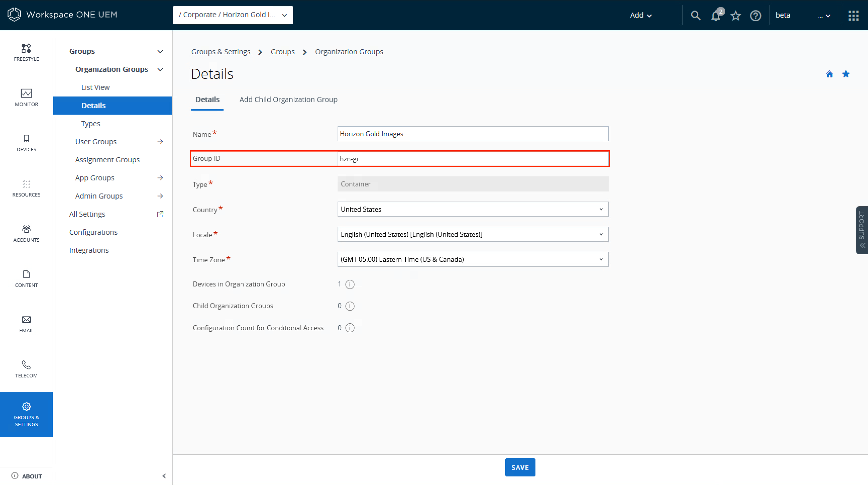The image size is (868, 485).
Task: Click the blue home icon
Action: click(830, 74)
